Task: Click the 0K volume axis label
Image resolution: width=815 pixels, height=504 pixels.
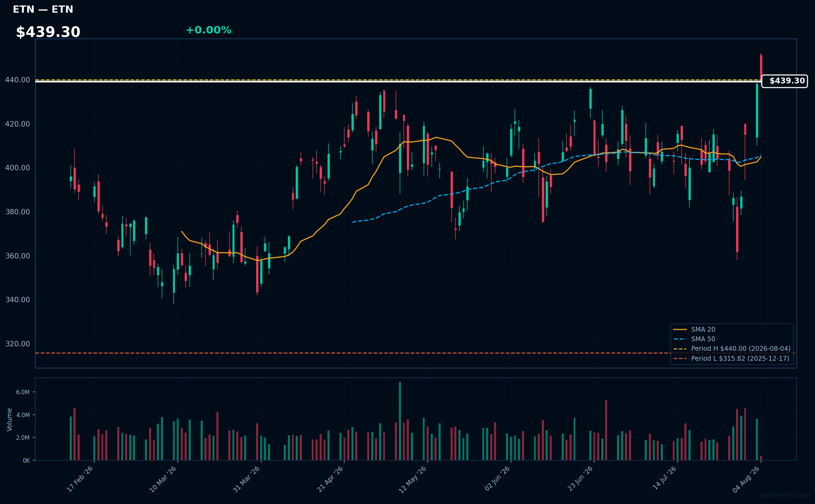Action: pyautogui.click(x=26, y=461)
